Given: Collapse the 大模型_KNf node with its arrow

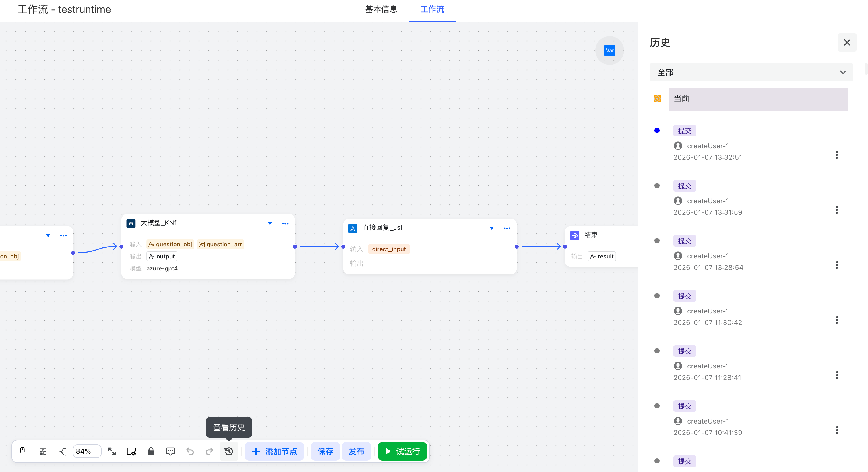Looking at the screenshot, I should click(270, 223).
